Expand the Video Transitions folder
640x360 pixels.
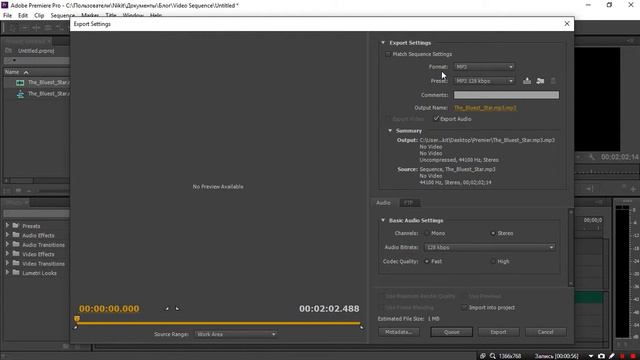tap(7, 263)
